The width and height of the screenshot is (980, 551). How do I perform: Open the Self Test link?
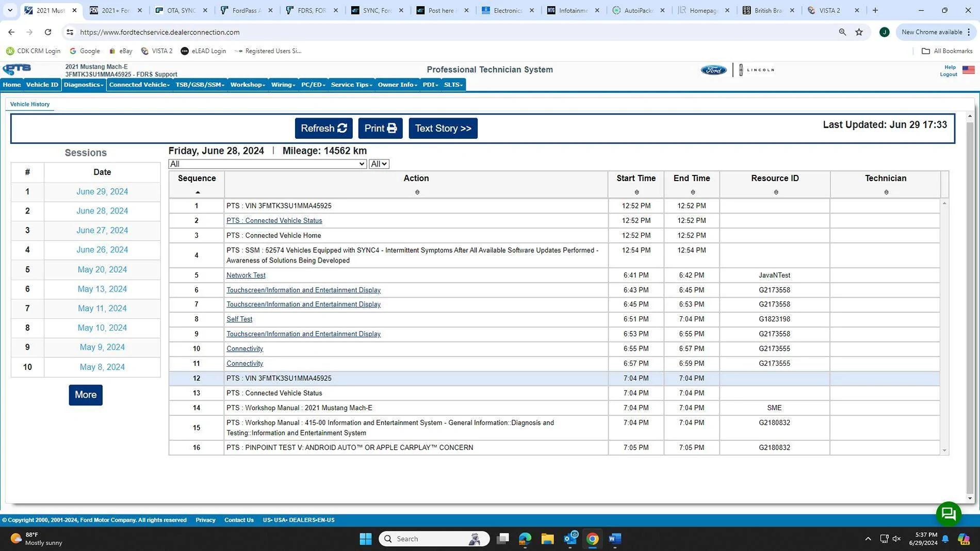tap(239, 319)
